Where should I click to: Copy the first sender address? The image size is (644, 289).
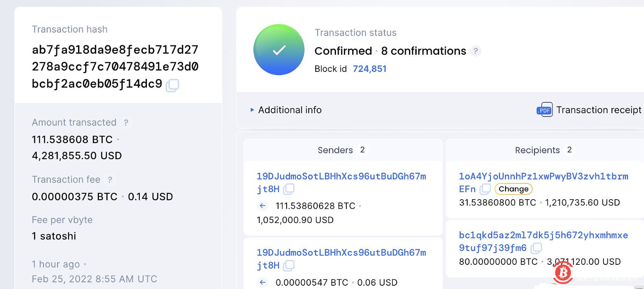pos(289,189)
